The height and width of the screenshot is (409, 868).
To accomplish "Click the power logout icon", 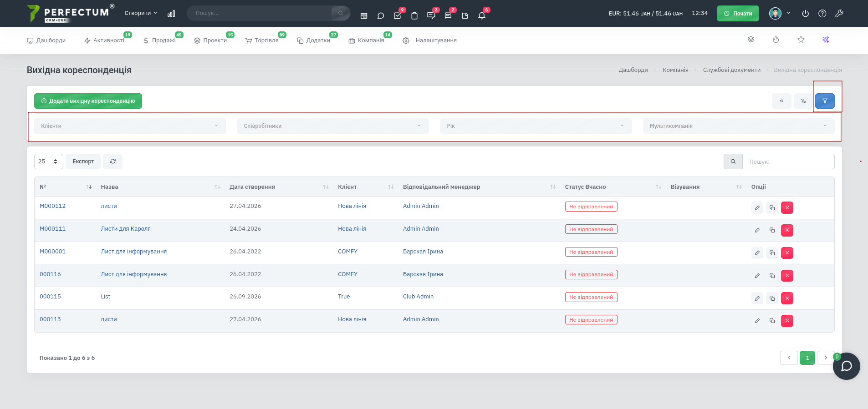I will 805,14.
